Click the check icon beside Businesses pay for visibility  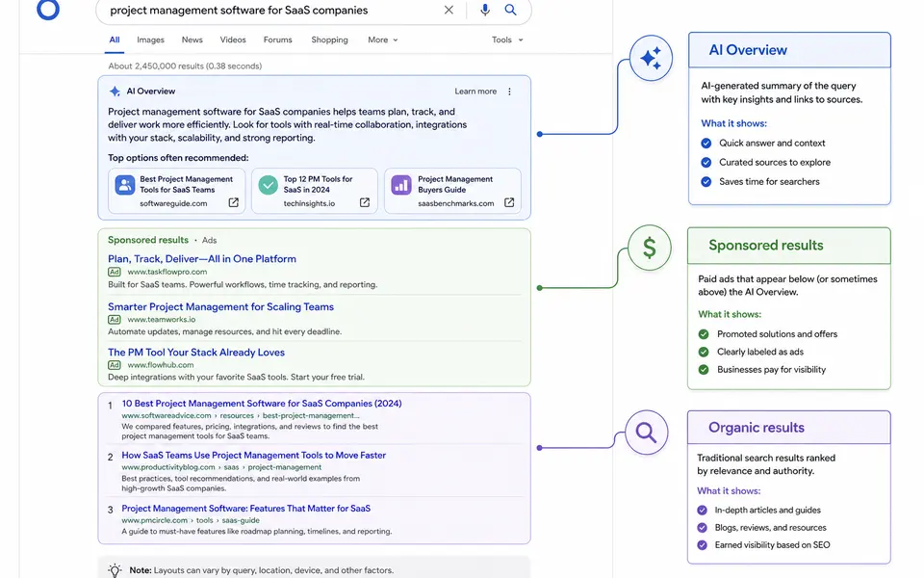(704, 370)
